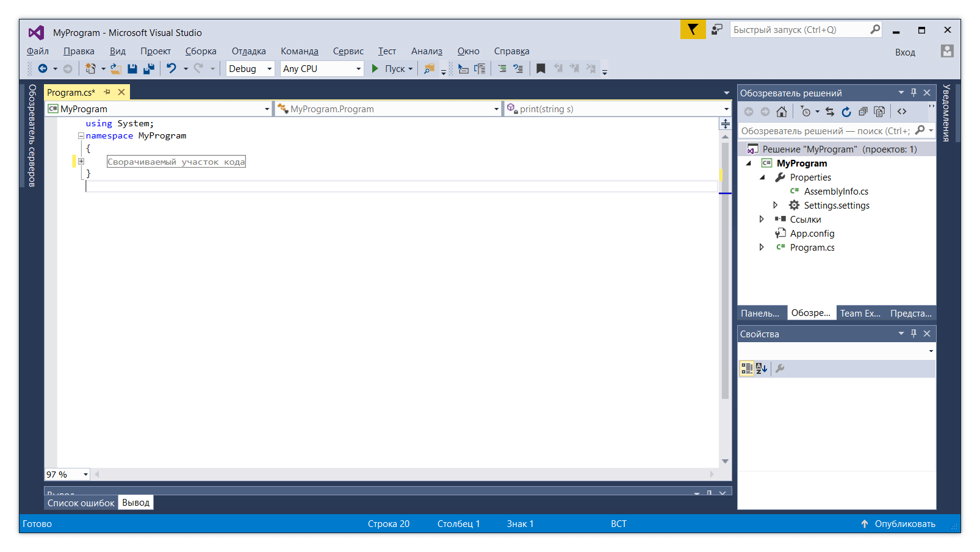
Task: Toggle auto-hide pin for Solution Explorer
Action: (x=913, y=93)
